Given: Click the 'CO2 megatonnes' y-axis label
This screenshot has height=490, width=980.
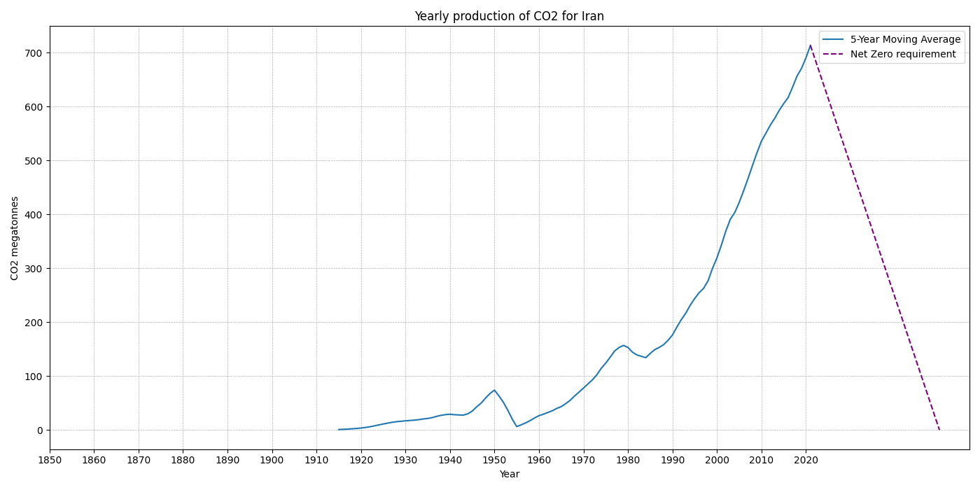Looking at the screenshot, I should coord(15,238).
